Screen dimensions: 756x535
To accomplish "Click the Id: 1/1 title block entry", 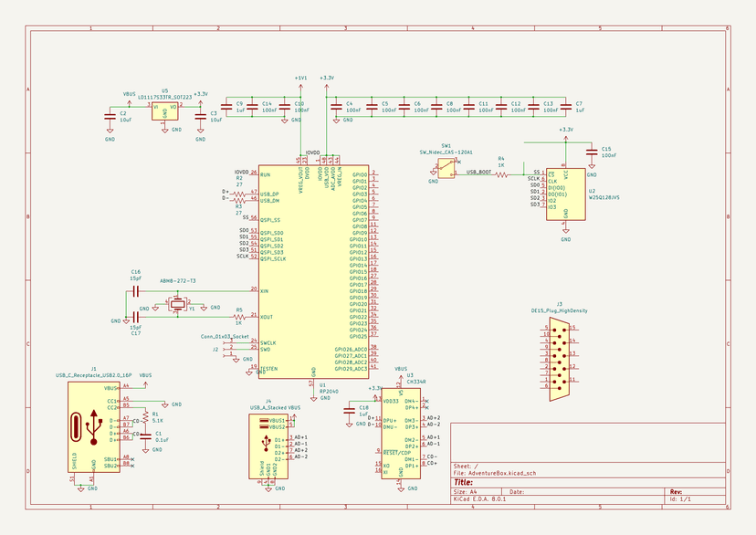I will tap(680, 499).
